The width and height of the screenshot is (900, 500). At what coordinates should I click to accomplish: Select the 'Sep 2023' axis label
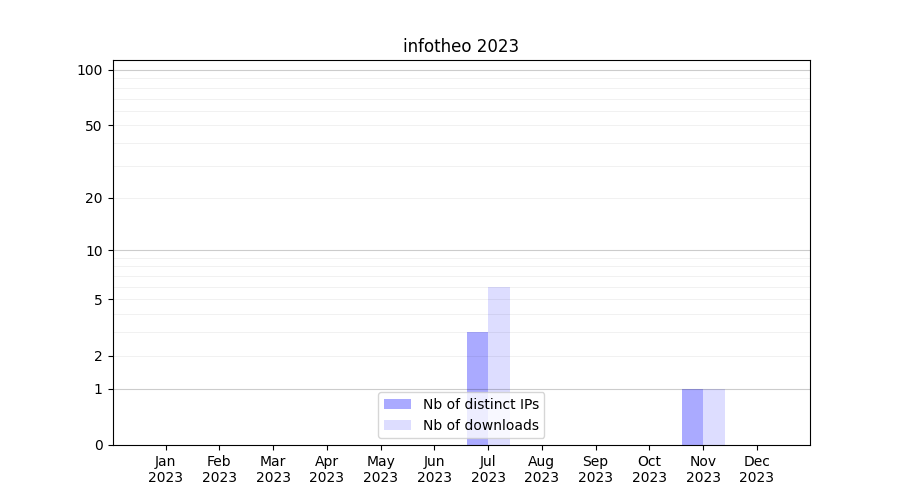coord(595,469)
